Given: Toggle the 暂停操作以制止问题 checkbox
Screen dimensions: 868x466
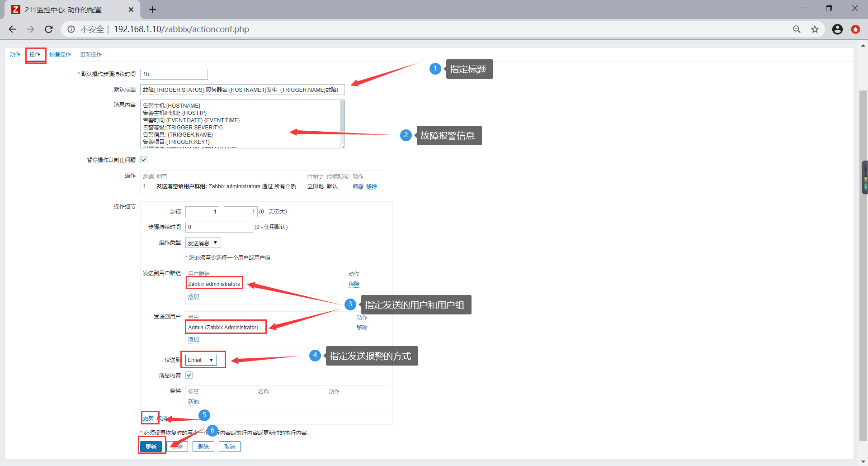Looking at the screenshot, I should click(x=144, y=160).
